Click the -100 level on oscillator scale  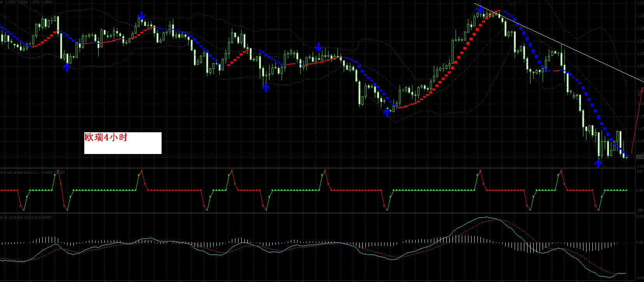639,210
